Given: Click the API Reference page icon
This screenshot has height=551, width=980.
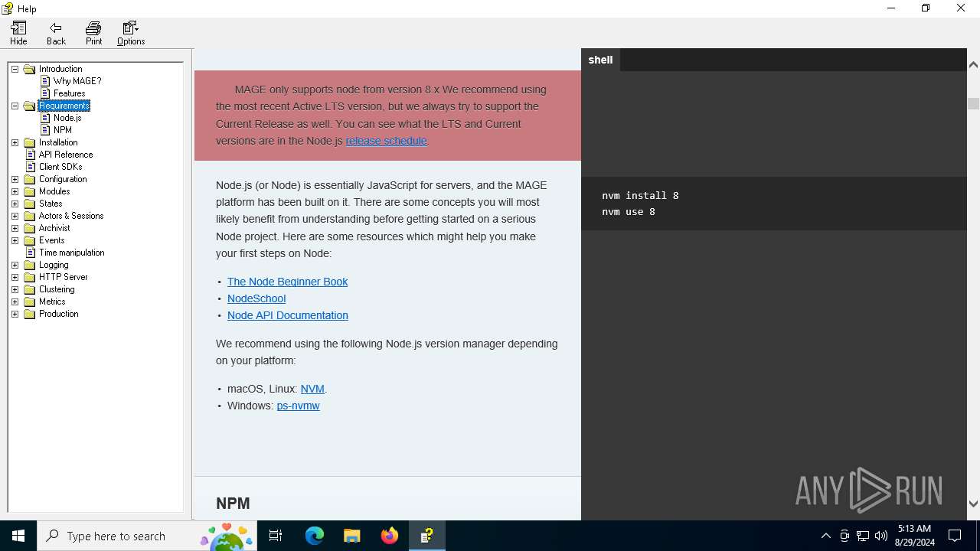Looking at the screenshot, I should point(31,155).
